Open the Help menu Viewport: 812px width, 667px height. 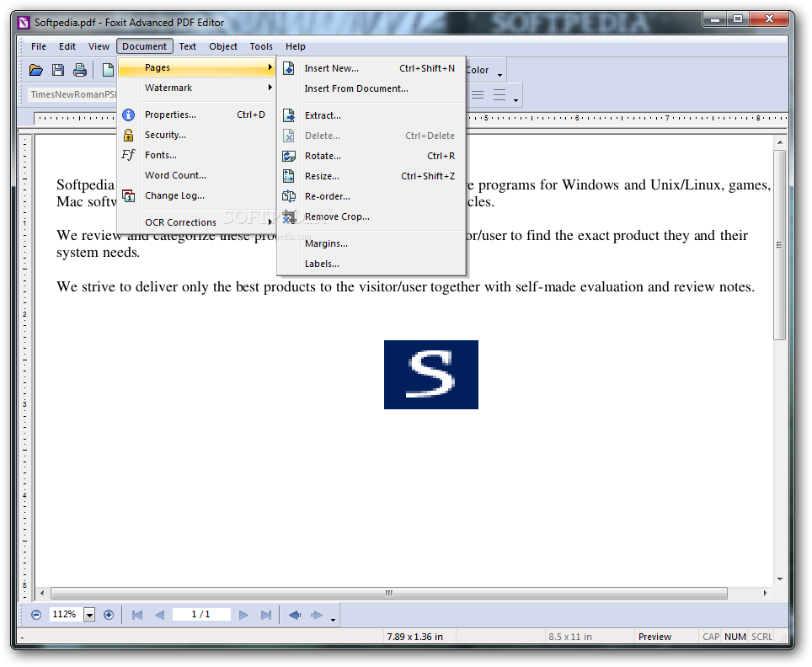[x=295, y=46]
